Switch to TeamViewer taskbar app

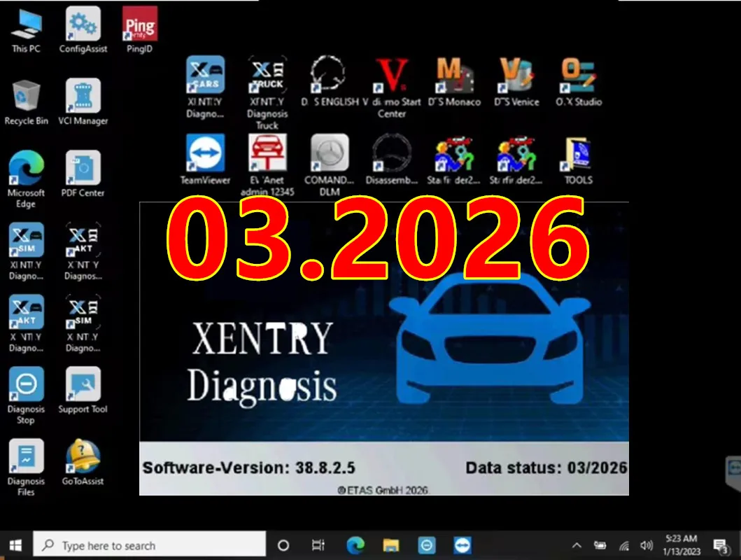463,545
